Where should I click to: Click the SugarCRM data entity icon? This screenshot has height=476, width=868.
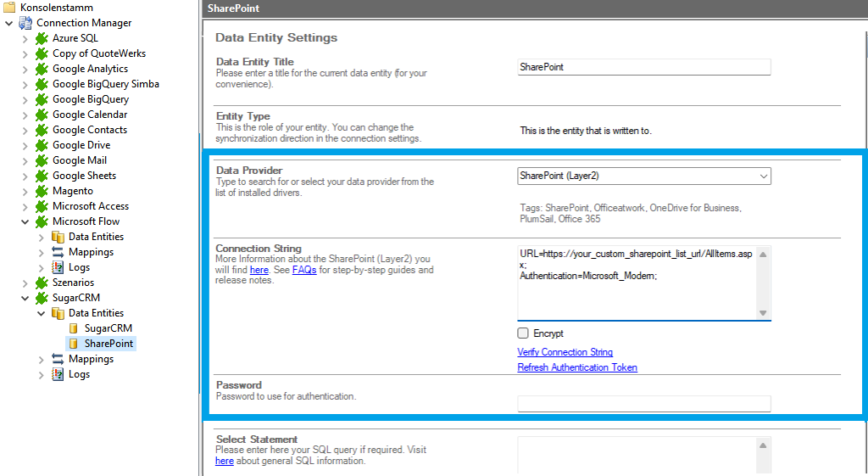click(x=73, y=328)
